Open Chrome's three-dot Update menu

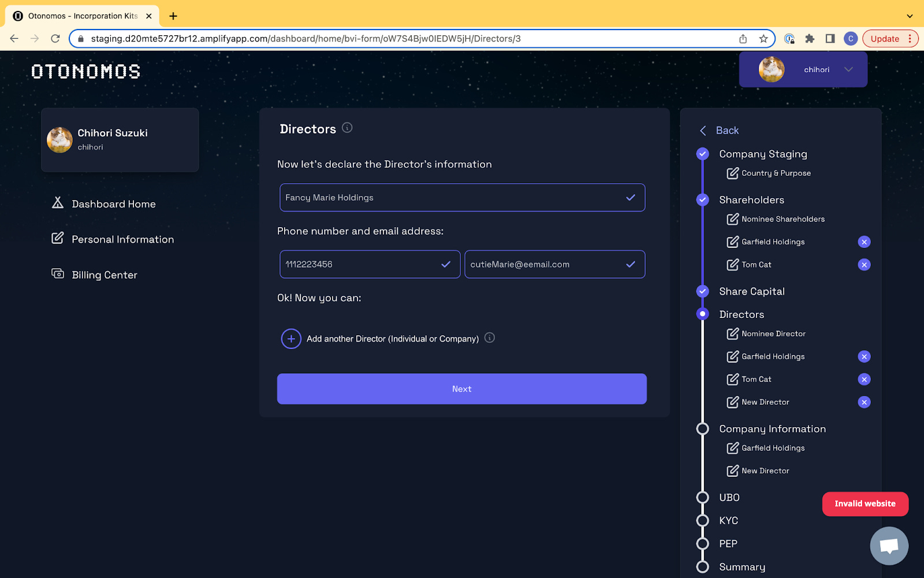pyautogui.click(x=910, y=39)
